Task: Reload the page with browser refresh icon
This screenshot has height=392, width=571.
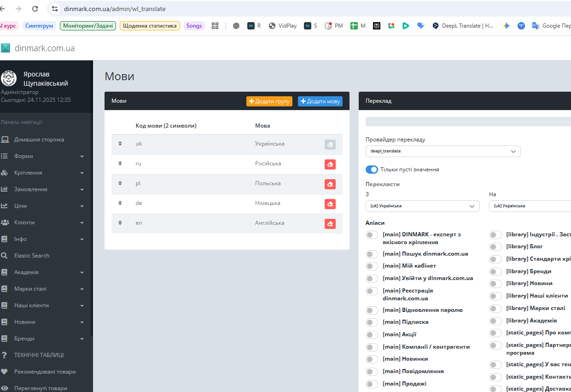Action: pyautogui.click(x=35, y=9)
